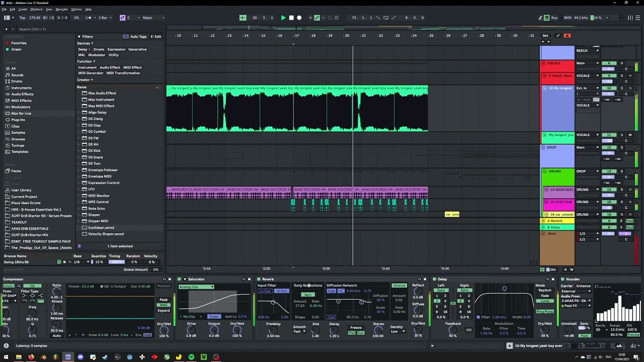
Task: Open the Analog Clip saturator curve dropdown
Action: (x=196, y=287)
